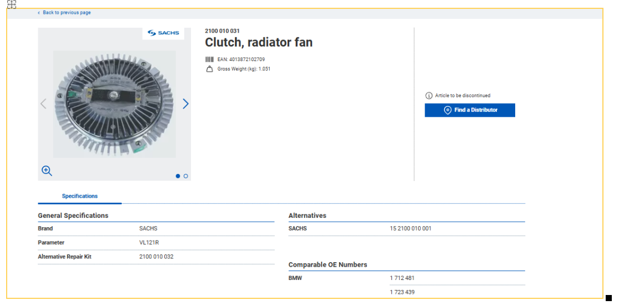Open the Specifications tab

point(79,196)
